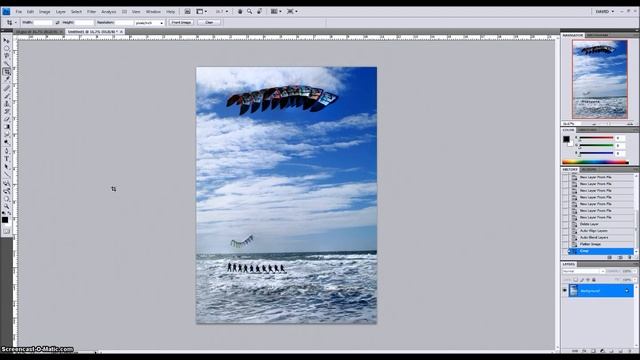Select the Gradient tool
Viewport: 640px width, 360px height.
click(7, 127)
